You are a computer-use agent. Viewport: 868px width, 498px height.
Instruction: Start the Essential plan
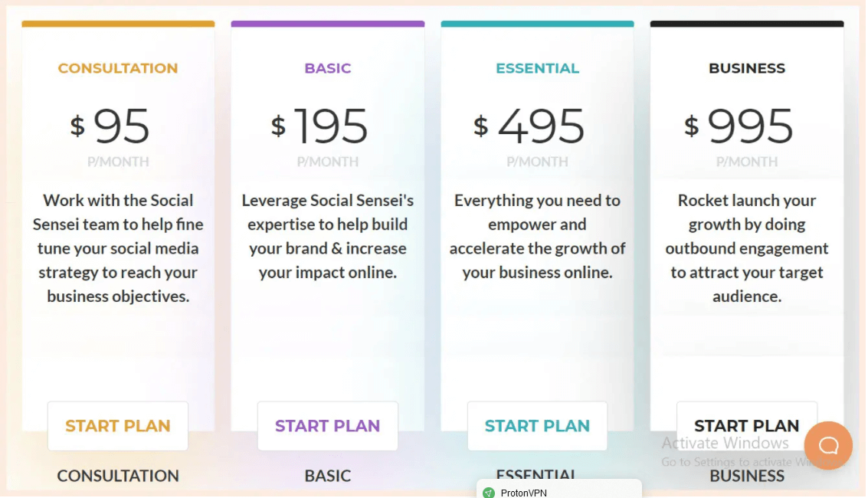537,426
